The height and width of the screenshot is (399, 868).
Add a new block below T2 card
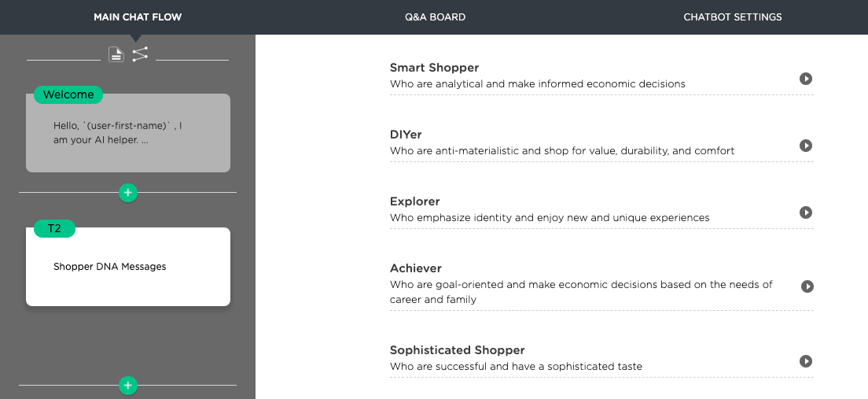pos(128,385)
